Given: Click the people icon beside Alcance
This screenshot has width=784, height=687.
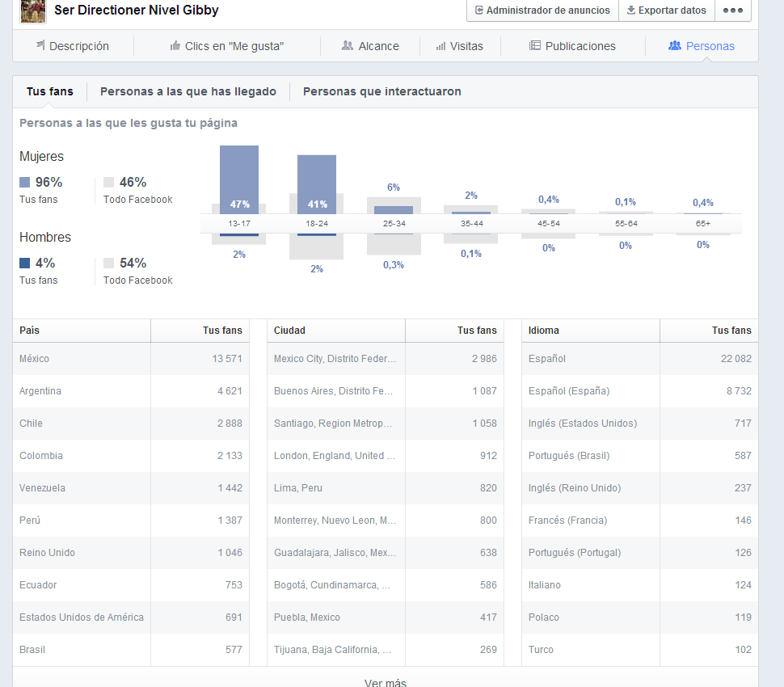Looking at the screenshot, I should pos(347,45).
